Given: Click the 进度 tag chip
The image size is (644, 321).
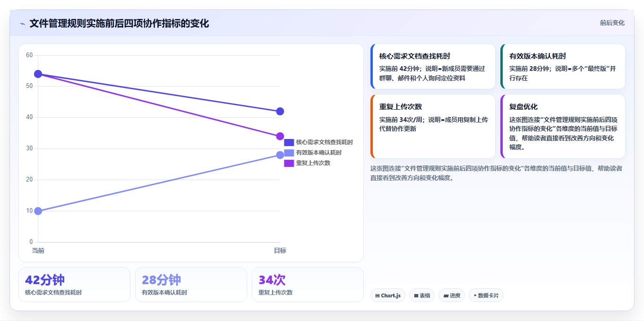Looking at the screenshot, I should (x=452, y=295).
